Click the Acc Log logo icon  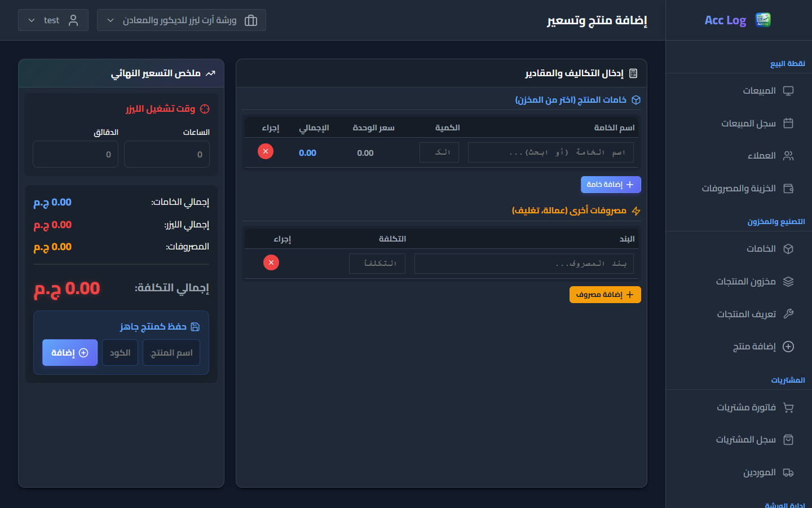pos(763,20)
